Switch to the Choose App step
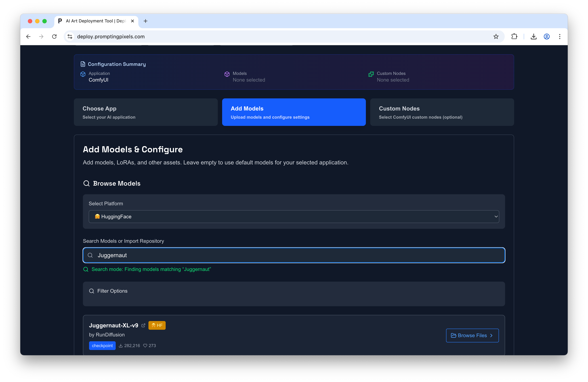The height and width of the screenshot is (382, 588). pos(146,112)
